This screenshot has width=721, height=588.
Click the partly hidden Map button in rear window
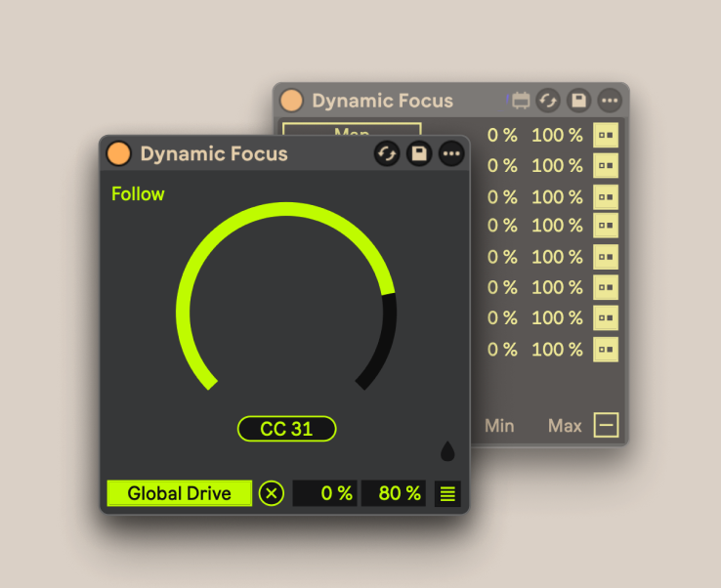point(352,129)
